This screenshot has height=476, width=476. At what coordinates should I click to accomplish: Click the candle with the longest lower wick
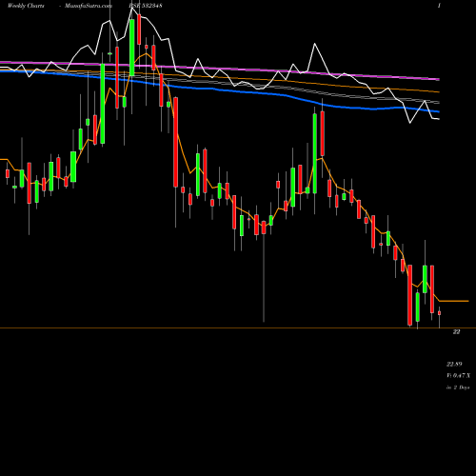[264, 228]
